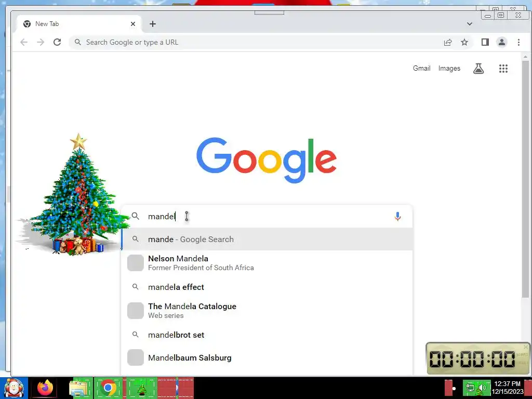532x399 pixels.
Task: Click the Mandelbaum Salsburg thumbnail placeholder
Action: 136,357
